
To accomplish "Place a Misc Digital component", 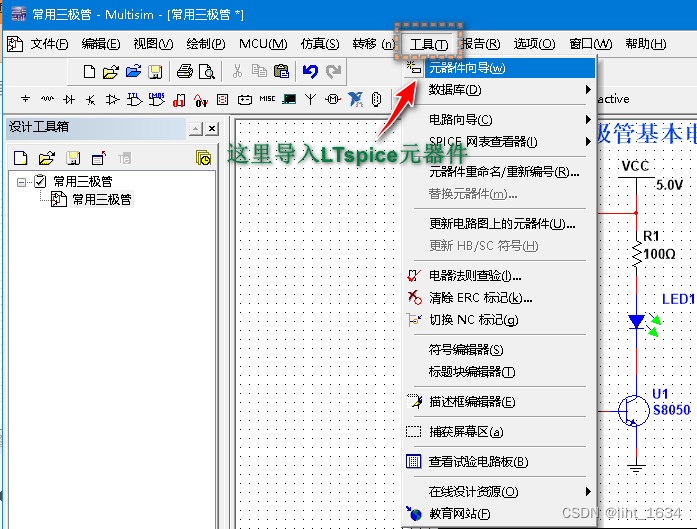I will pyautogui.click(x=179, y=100).
